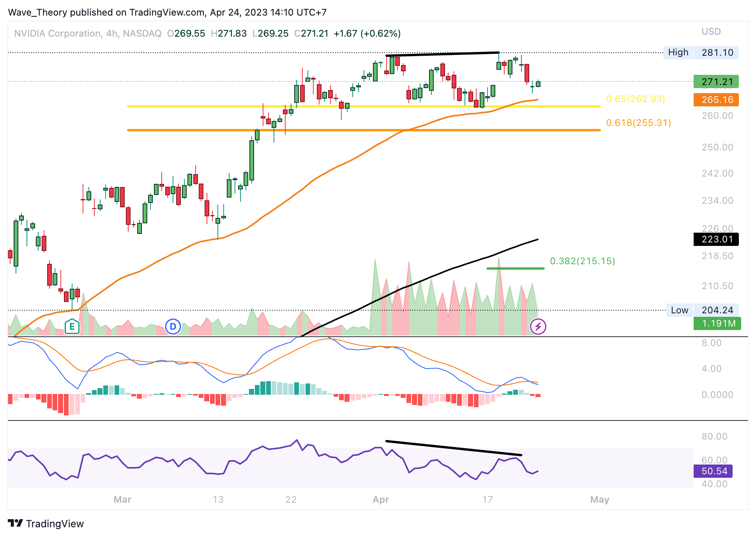Click the earnings E marker icon
Image resolution: width=756 pixels, height=537 pixels.
click(72, 327)
